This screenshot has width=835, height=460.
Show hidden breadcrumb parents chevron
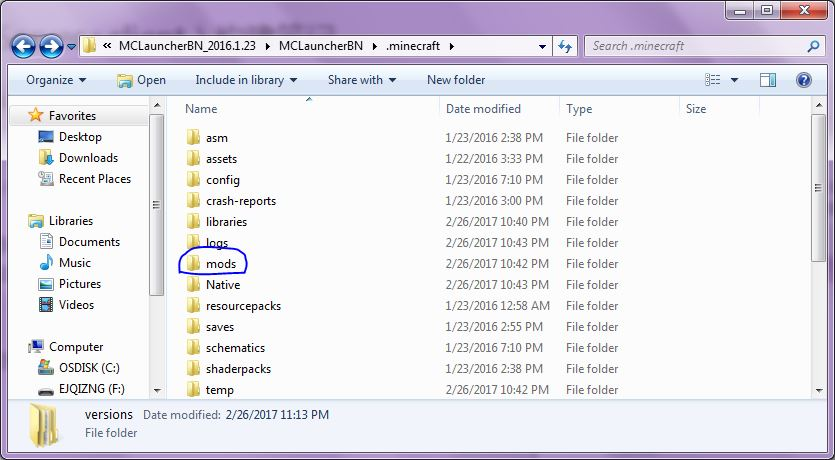[x=107, y=46]
